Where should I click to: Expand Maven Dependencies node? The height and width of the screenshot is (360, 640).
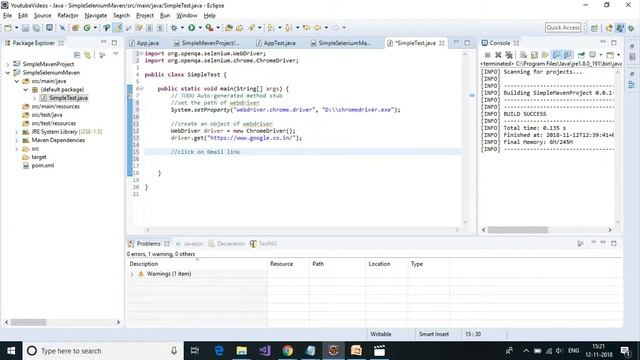click(17, 140)
